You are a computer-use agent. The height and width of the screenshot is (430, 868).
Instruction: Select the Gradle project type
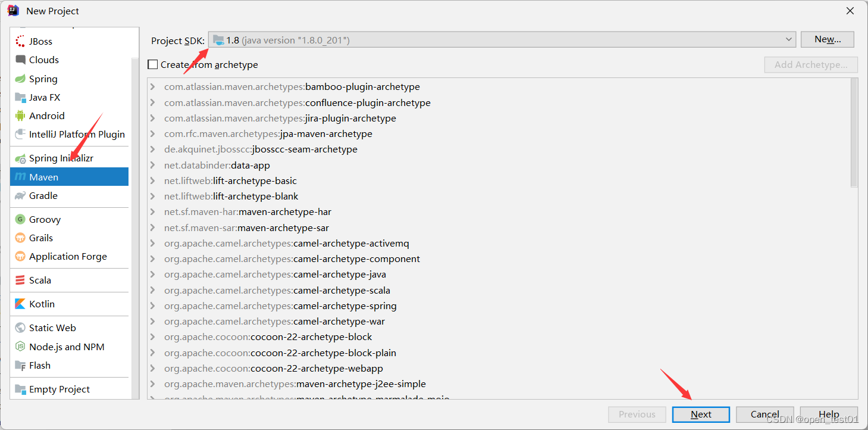[x=69, y=195]
